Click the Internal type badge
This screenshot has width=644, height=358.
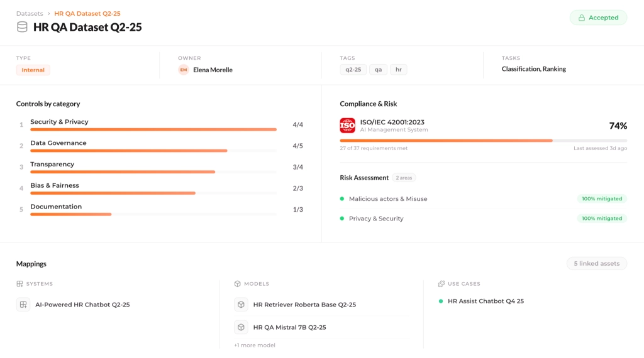(33, 70)
